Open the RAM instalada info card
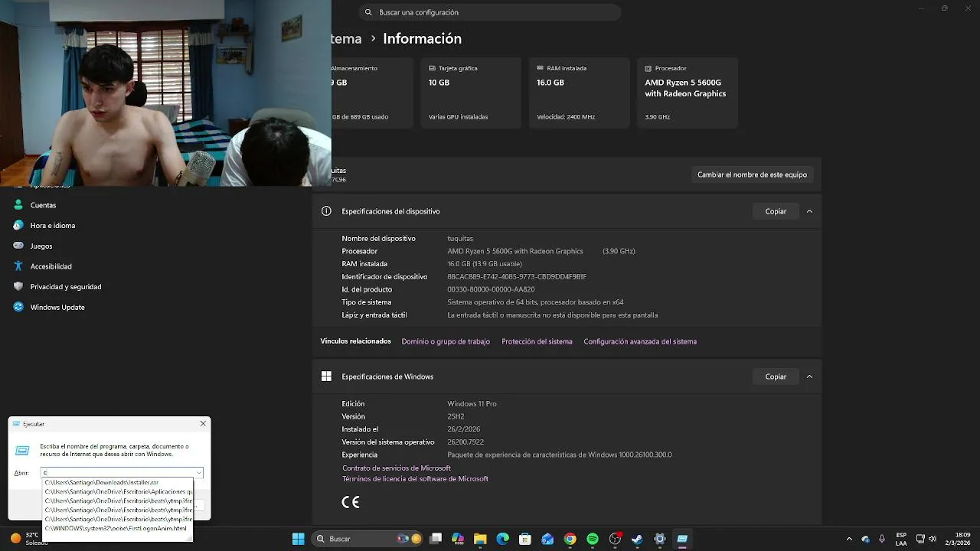Viewport: 980px width, 551px height. (x=579, y=93)
